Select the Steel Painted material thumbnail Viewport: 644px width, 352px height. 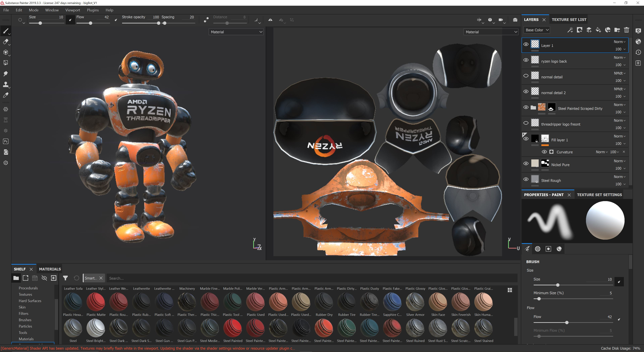[x=232, y=328]
